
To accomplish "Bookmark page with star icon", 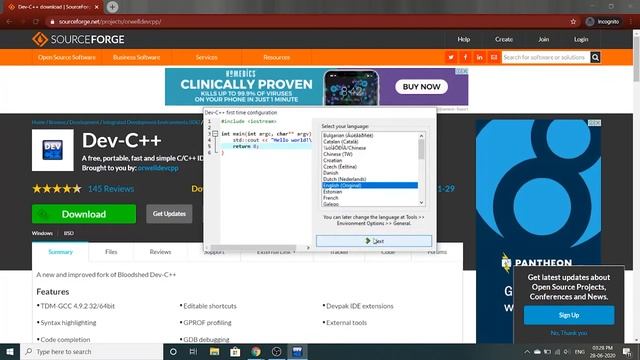I will 573,22.
